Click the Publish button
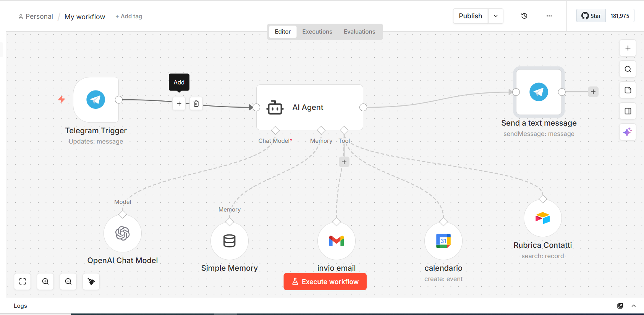Viewport: 644px width, 315px height. click(x=471, y=16)
